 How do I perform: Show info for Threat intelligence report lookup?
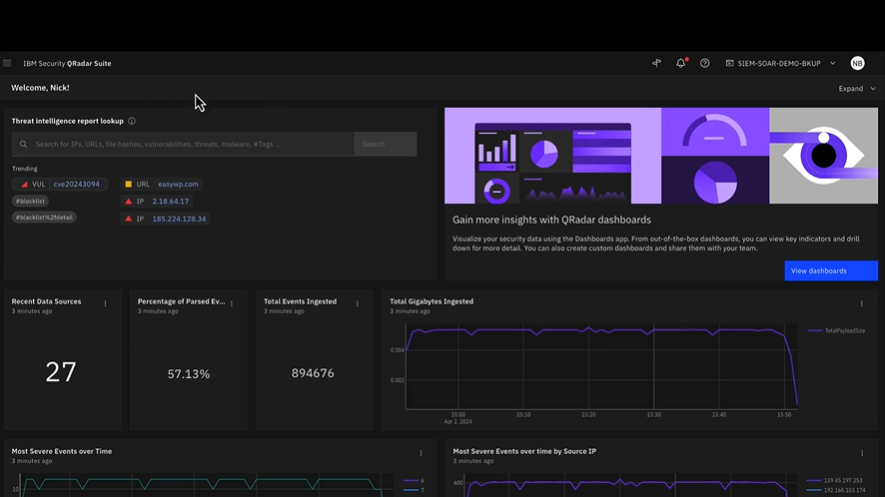pyautogui.click(x=132, y=121)
